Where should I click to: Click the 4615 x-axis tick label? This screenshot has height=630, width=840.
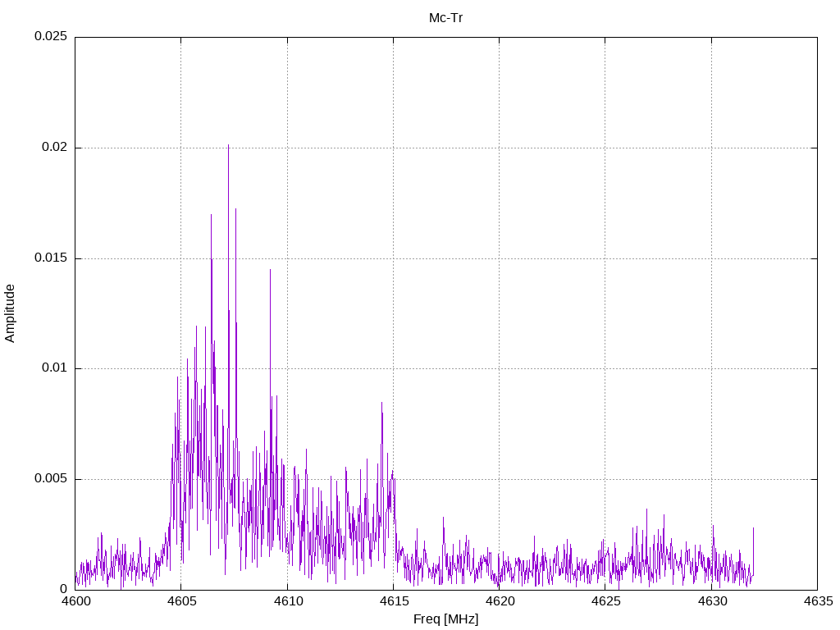[x=393, y=602]
